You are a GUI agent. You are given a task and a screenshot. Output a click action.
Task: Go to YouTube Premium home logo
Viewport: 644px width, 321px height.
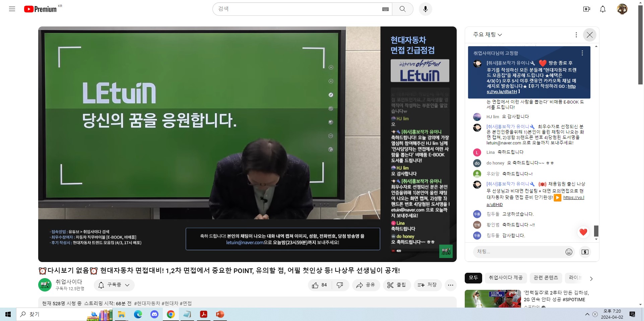41,9
